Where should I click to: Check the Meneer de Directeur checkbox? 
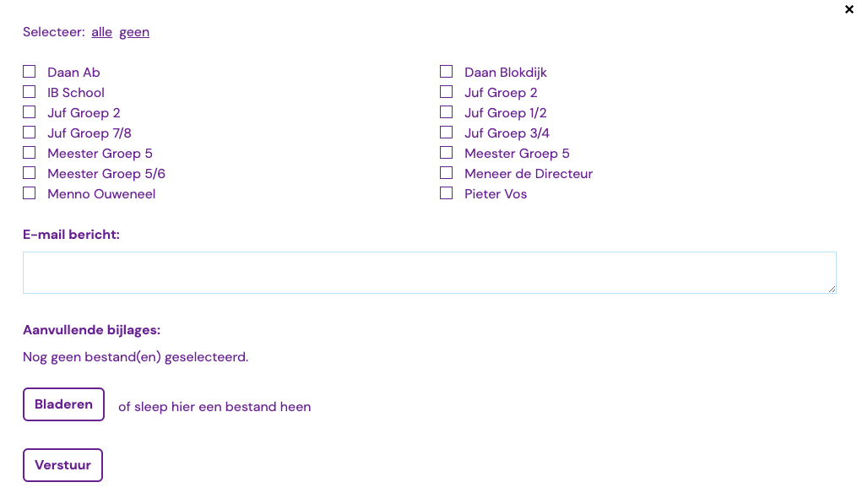[x=447, y=173]
